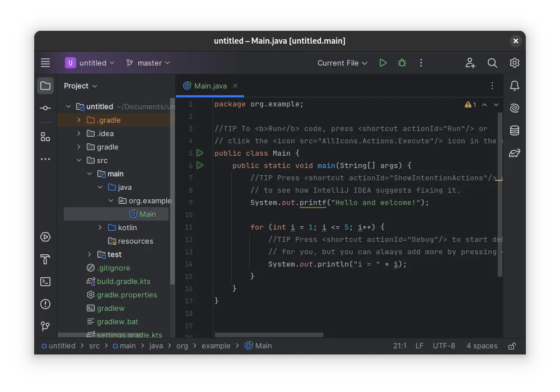Click the run gutter icon beside main method

coord(200,165)
